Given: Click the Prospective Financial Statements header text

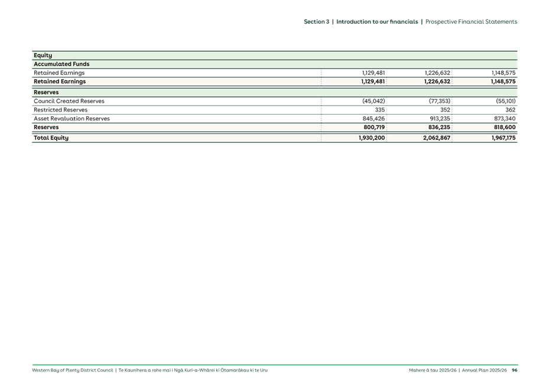Looking at the screenshot, I should tap(470, 22).
